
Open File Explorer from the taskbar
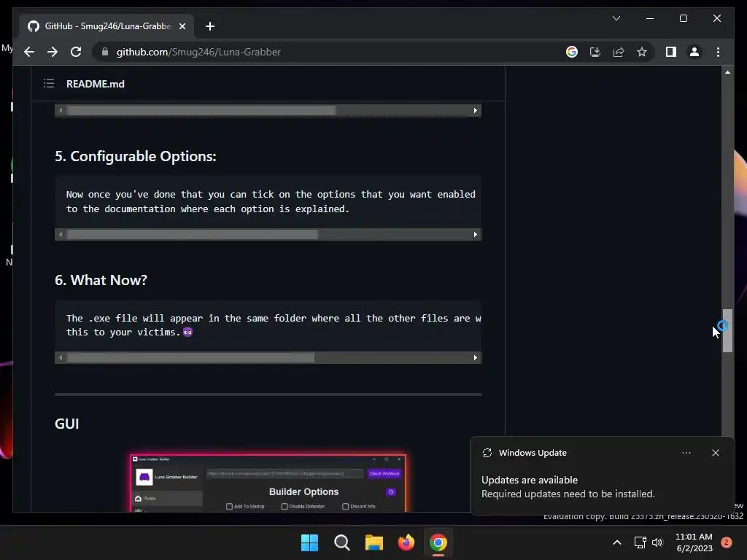(374, 542)
